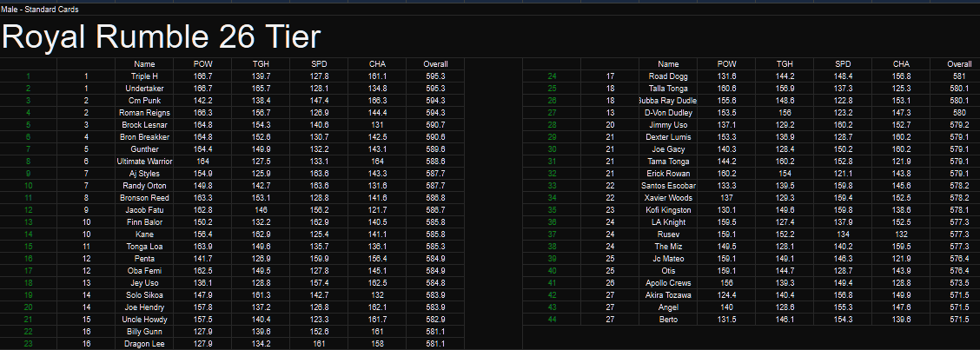
Task: Click the Joe Gacy name cell
Action: click(x=668, y=149)
